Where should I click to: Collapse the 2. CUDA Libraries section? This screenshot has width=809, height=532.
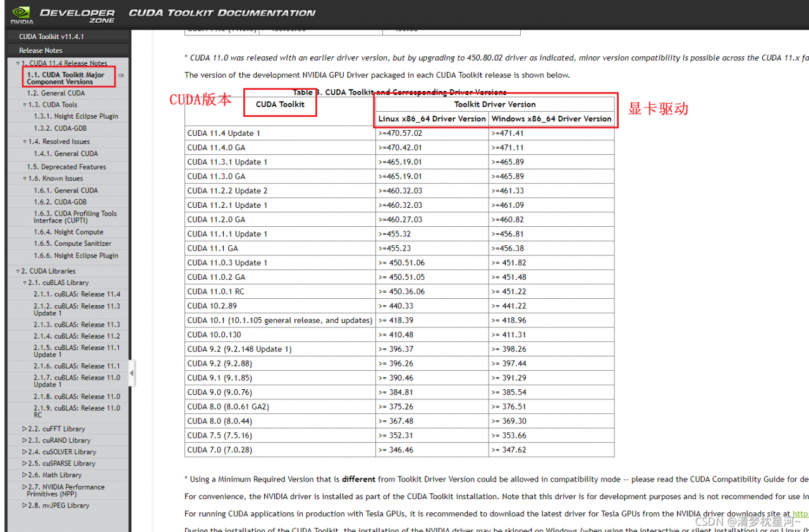[x=18, y=271]
